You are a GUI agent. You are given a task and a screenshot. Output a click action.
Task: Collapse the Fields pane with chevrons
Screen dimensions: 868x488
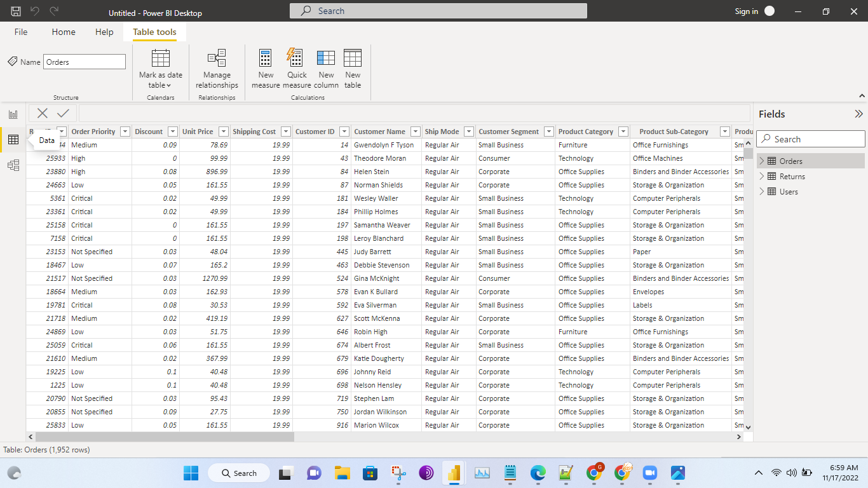point(858,114)
